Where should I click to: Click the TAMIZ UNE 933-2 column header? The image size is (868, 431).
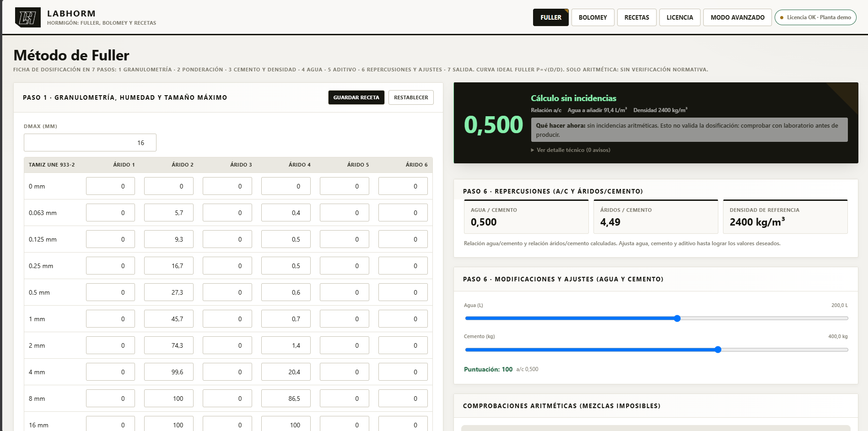click(52, 165)
